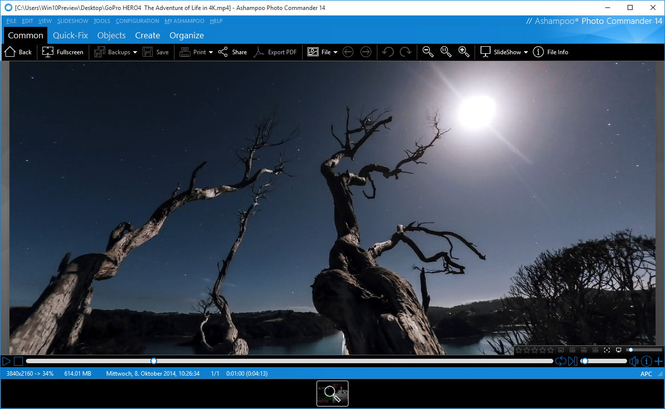The width and height of the screenshot is (665, 409).
Task: Expand the SlideShow dropdown arrow
Action: coord(526,52)
